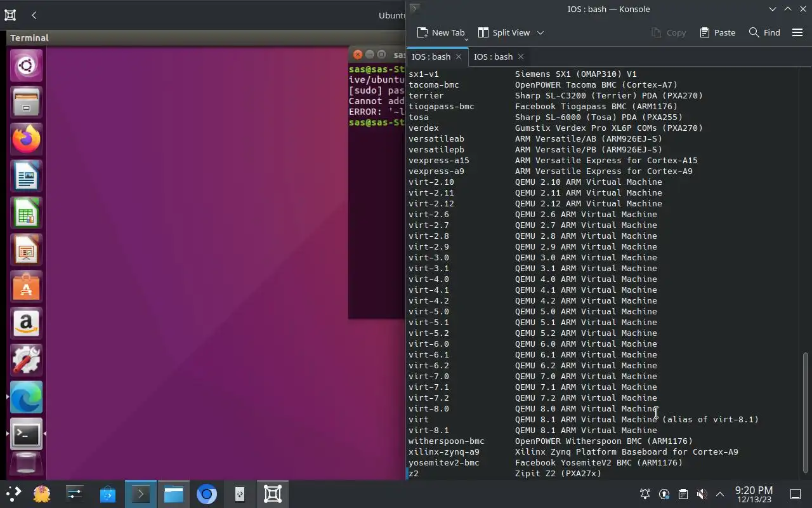Viewport: 812px width, 508px height.
Task: Click the 'vexpress-a15' entry in terminal output
Action: pyautogui.click(x=439, y=161)
